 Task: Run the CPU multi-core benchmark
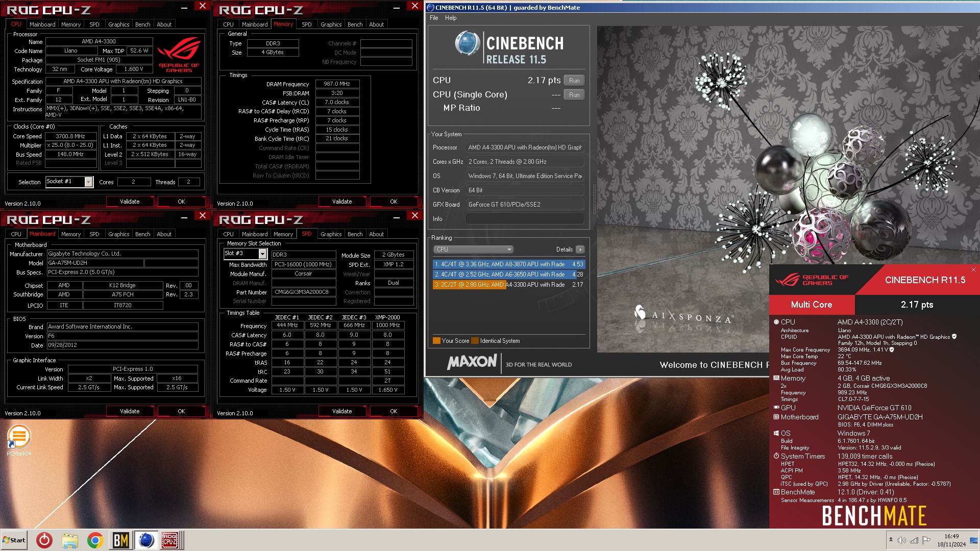tap(574, 81)
